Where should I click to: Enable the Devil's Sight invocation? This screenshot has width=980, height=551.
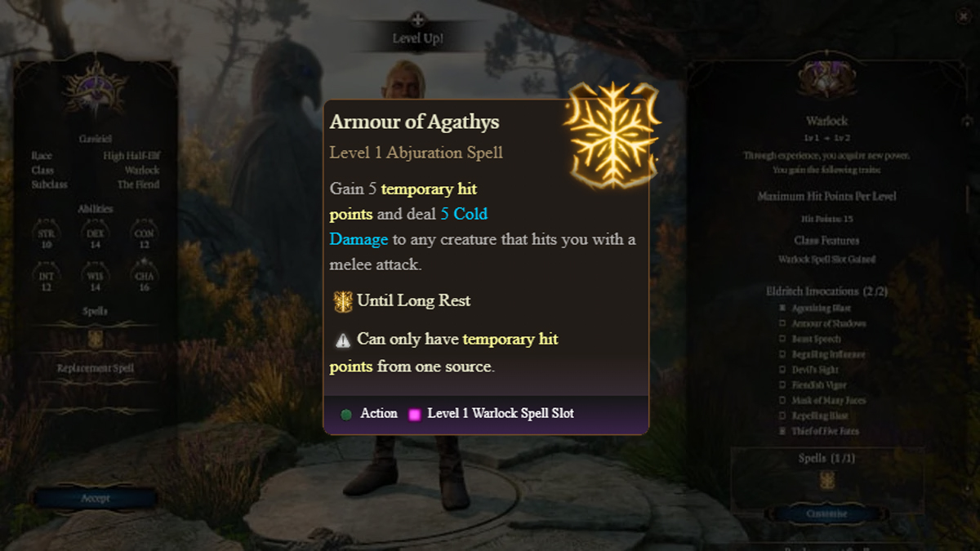pos(782,370)
